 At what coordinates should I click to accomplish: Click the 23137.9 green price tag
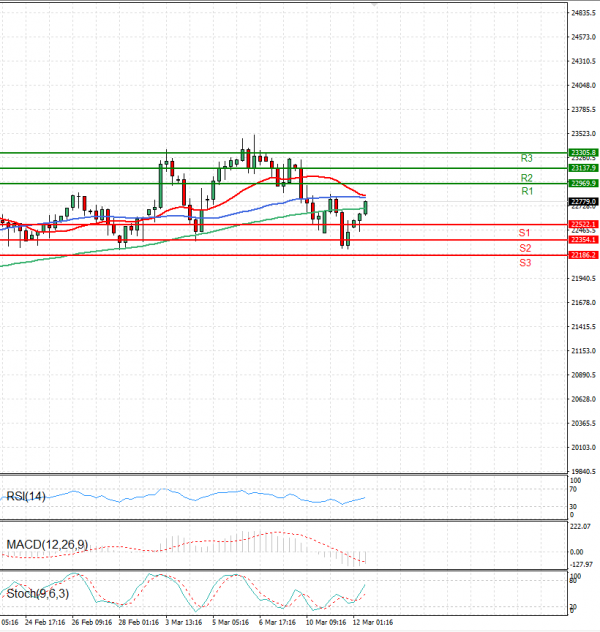click(x=583, y=168)
